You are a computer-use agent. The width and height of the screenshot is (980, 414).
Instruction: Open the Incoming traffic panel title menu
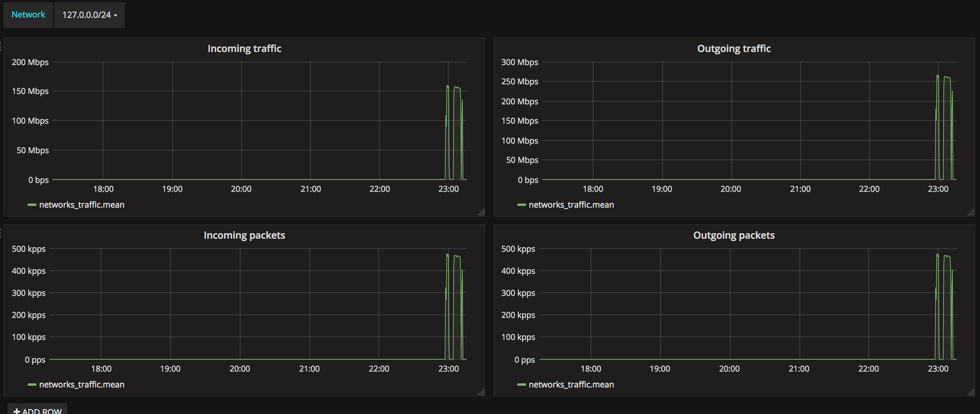coord(244,48)
